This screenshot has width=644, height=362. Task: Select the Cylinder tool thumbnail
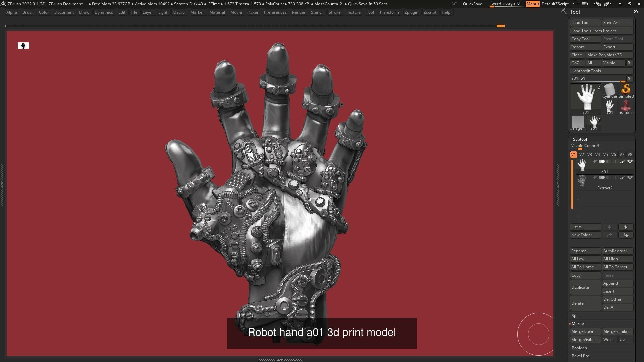[x=609, y=90]
